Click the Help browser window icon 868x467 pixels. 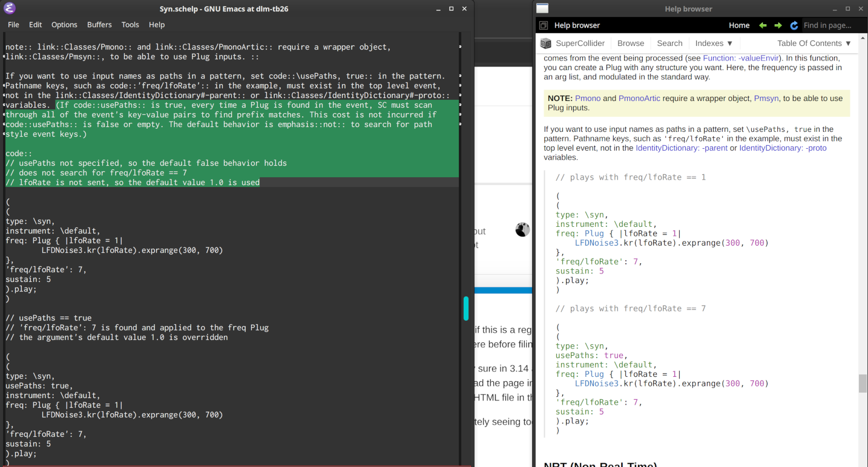point(542,8)
